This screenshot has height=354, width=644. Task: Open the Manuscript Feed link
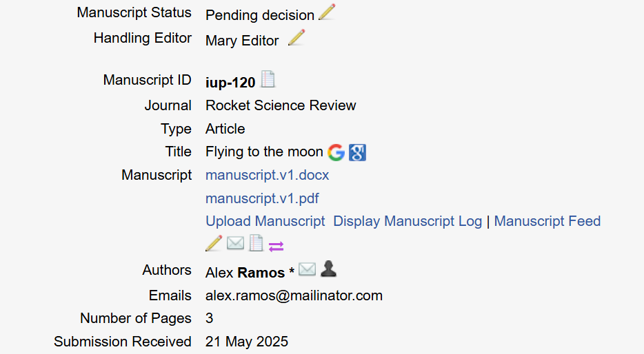[547, 221]
